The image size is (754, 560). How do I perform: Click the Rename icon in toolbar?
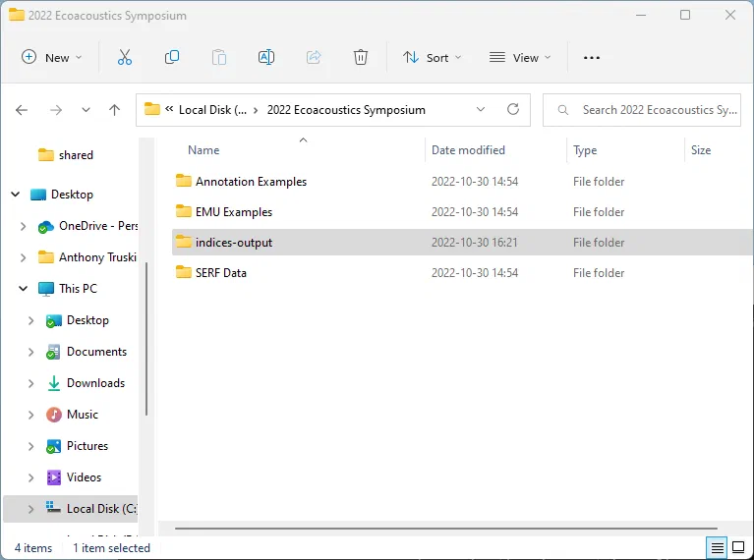point(266,57)
